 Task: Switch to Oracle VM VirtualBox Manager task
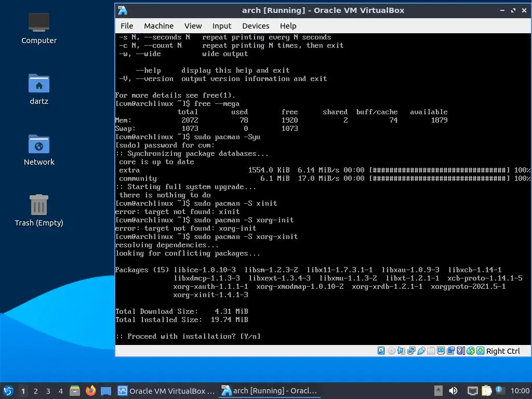pyautogui.click(x=166, y=391)
